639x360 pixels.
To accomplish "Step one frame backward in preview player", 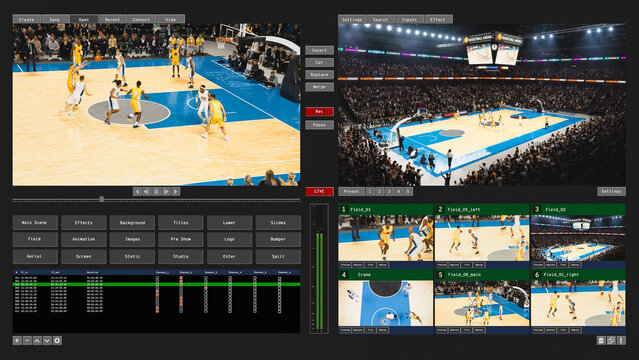I will (146, 191).
